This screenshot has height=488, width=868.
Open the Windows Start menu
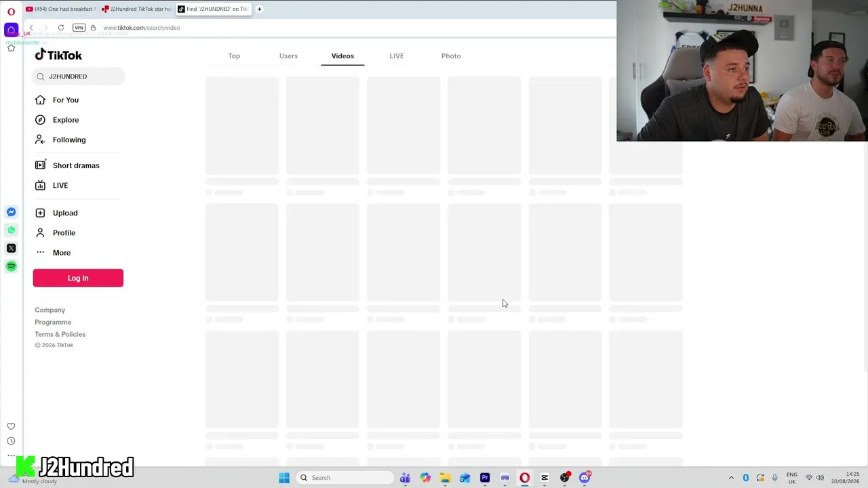(284, 478)
